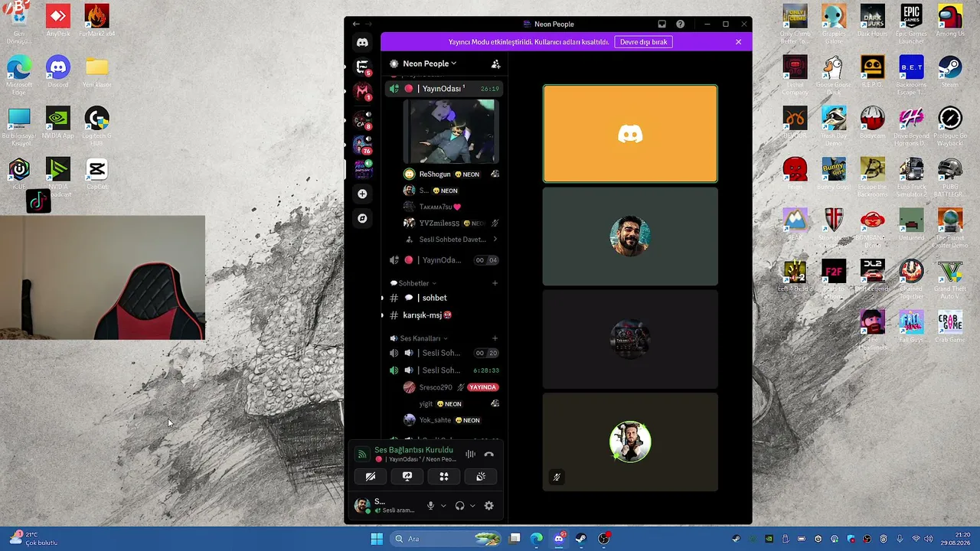Screen dimensions: 980x551
Task: Go back with Discord back arrow
Action: click(356, 24)
